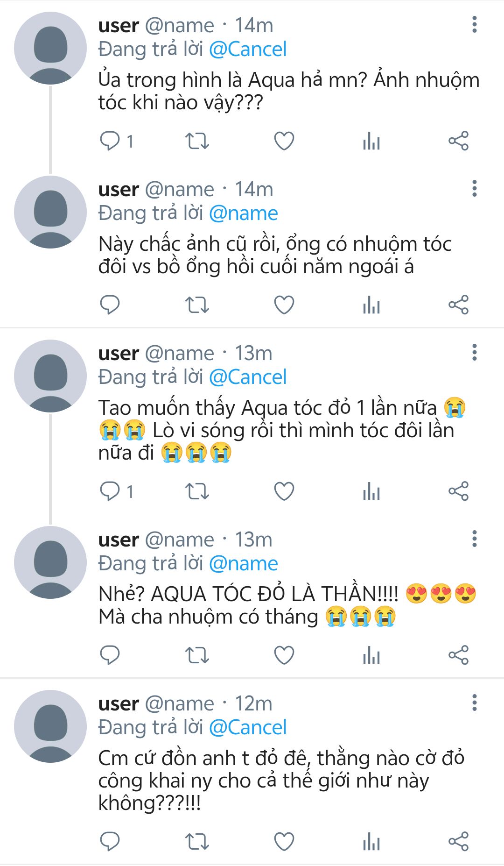This screenshot has height=866, width=504.
Task: Open the user name on the first 13m tweet
Action: click(119, 354)
